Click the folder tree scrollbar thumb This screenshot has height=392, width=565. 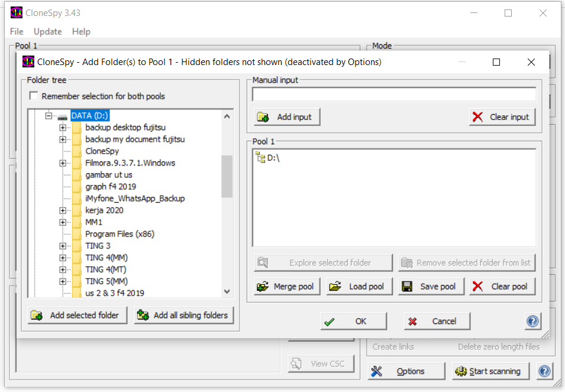click(227, 176)
